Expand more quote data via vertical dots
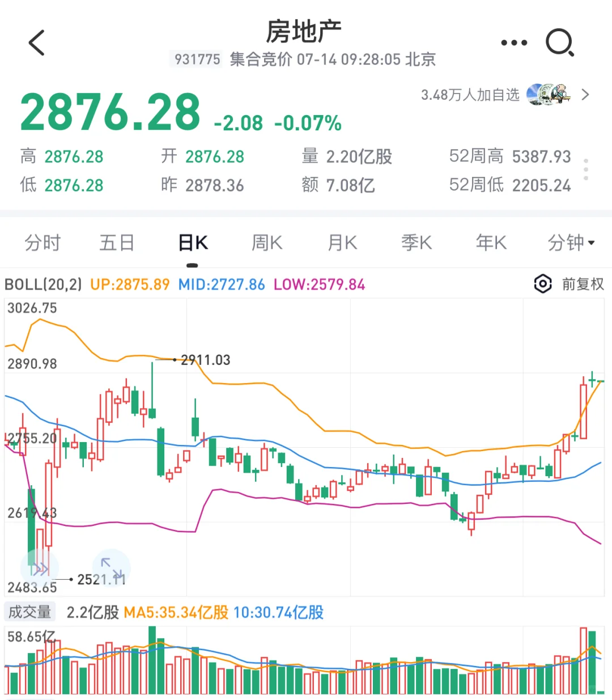Image resolution: width=612 pixels, height=700 pixels. tap(586, 169)
